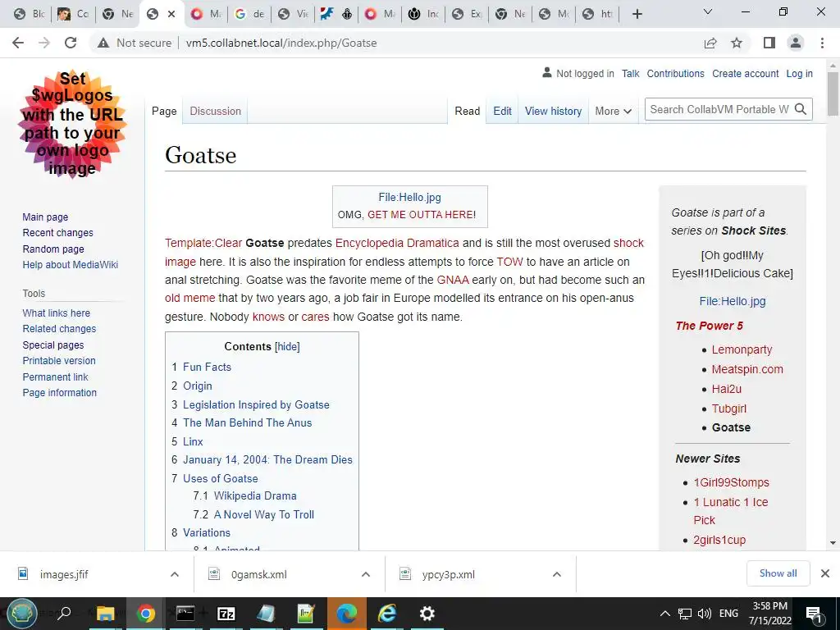
Task: Open network icon in system tray
Action: click(x=685, y=614)
